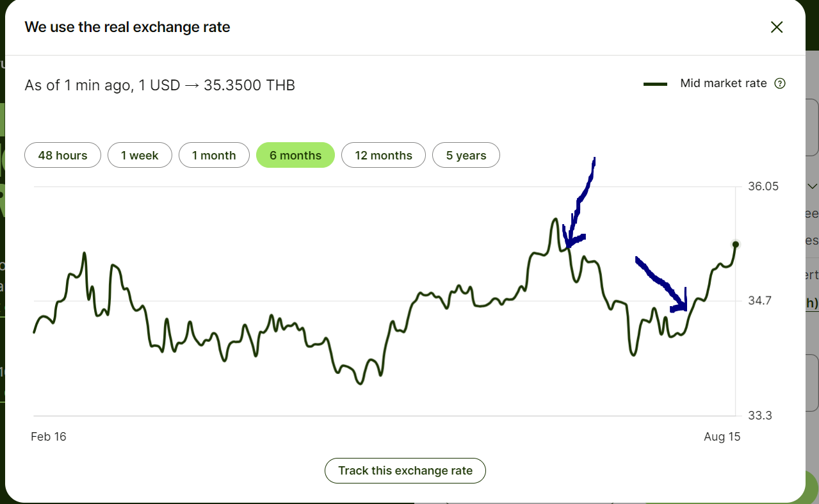Viewport: 819px width, 504px height.
Task: Select the 48 hours range
Action: coord(63,155)
